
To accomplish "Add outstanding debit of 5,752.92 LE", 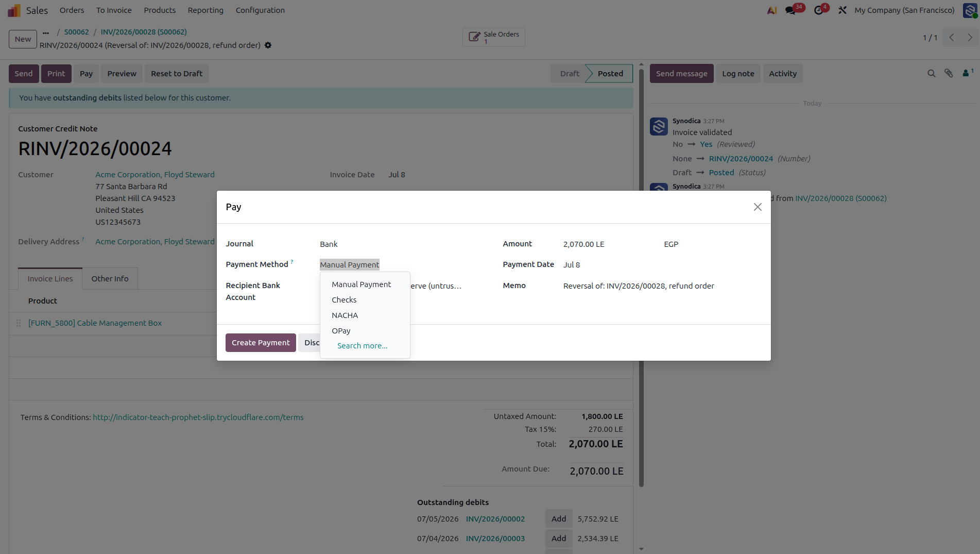I will tap(559, 519).
